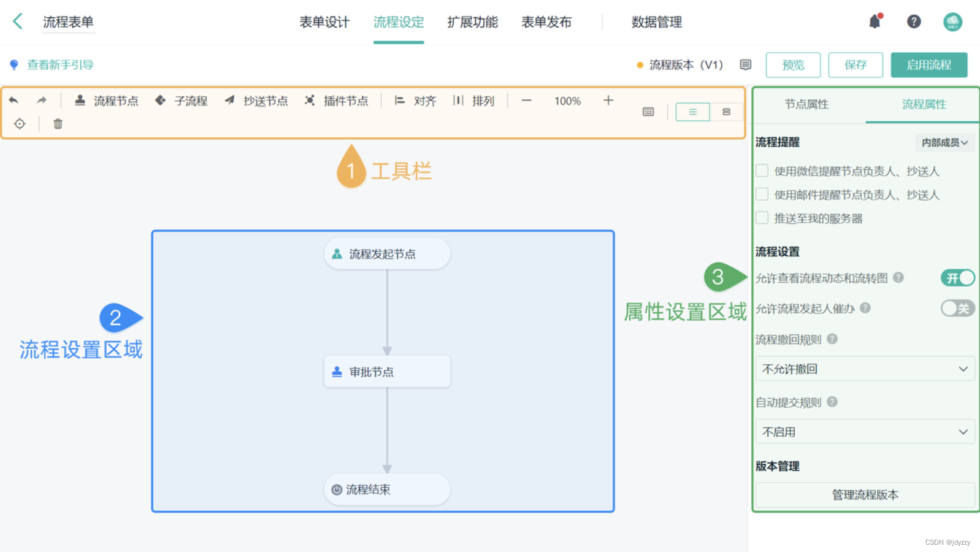Image resolution: width=980 pixels, height=552 pixels.
Task: Switch to compact list view mode
Action: (x=693, y=112)
